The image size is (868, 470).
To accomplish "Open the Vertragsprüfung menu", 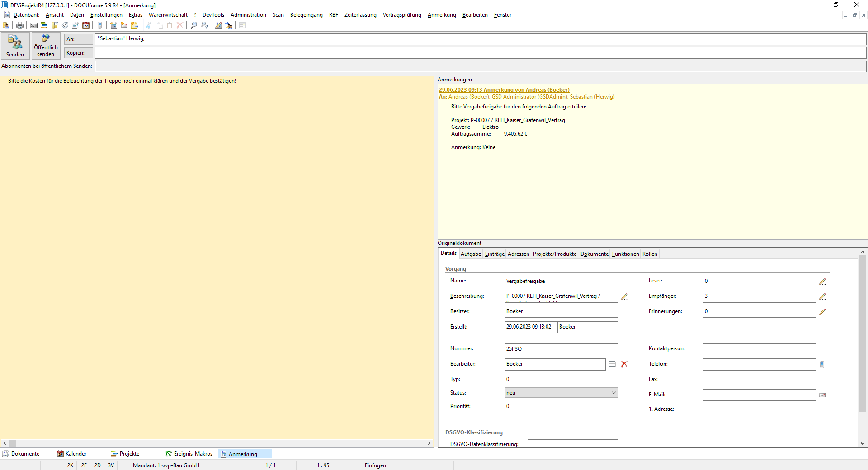I will point(402,15).
